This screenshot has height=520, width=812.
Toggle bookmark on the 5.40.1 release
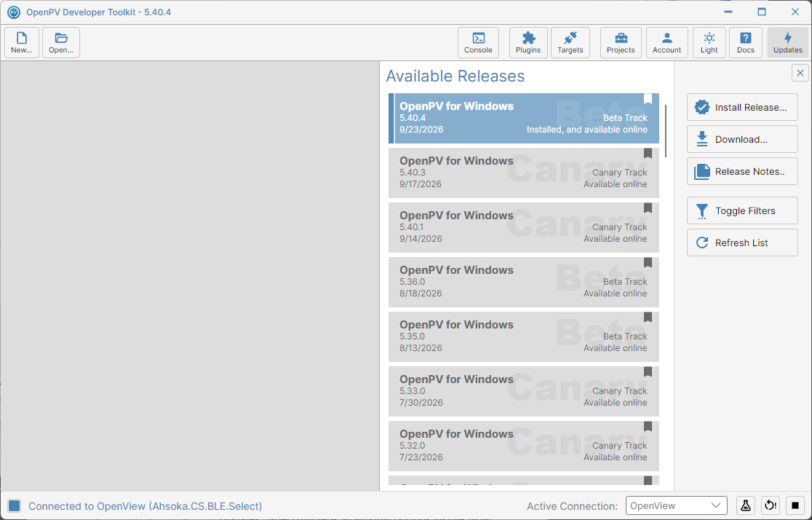[648, 208]
